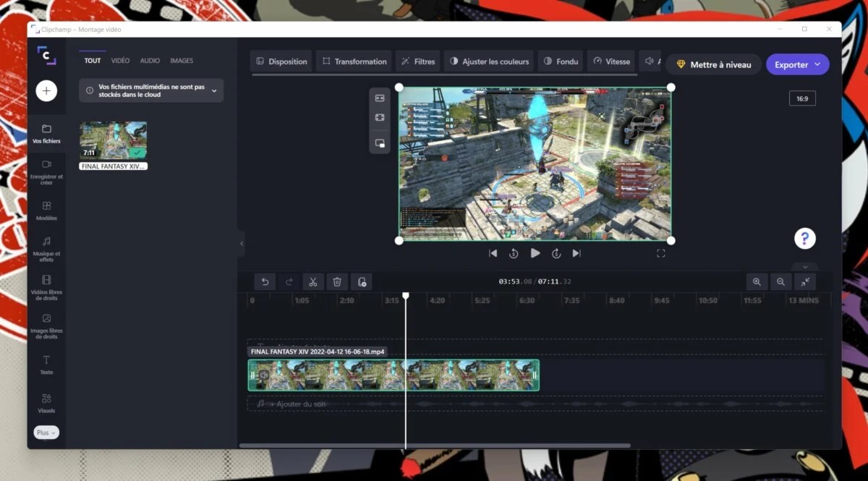
Task: Click the Mettre à niveau button
Action: pos(713,64)
